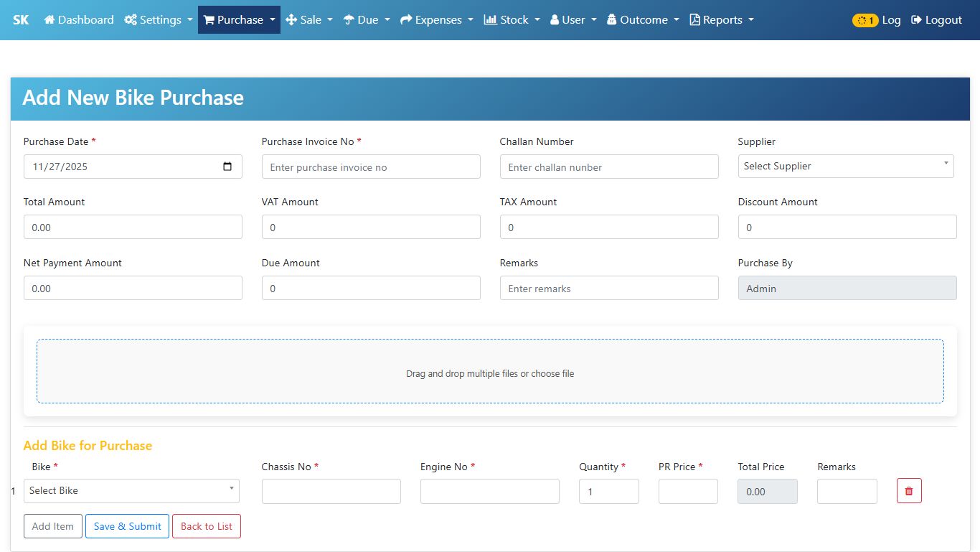Focus the Purchase Invoice No field
The image size is (980, 552).
[x=371, y=167]
